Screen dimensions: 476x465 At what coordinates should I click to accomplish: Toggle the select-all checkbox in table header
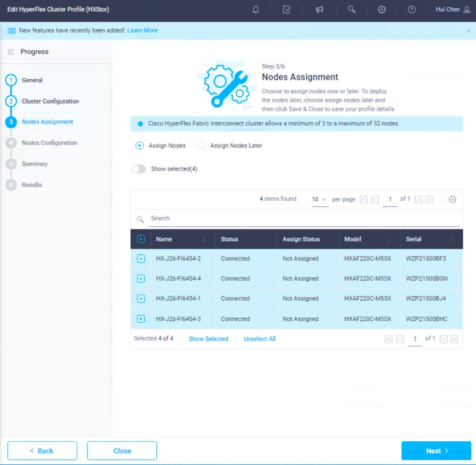(x=141, y=239)
